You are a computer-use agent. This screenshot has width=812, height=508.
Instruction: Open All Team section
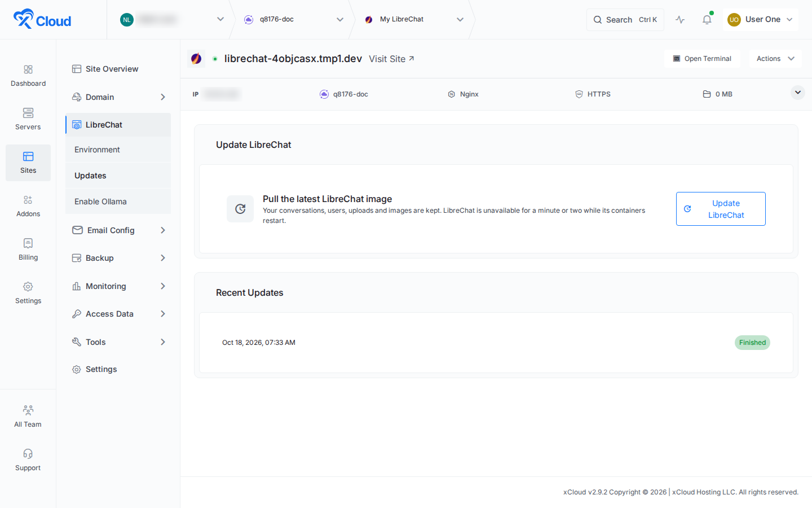pos(28,417)
